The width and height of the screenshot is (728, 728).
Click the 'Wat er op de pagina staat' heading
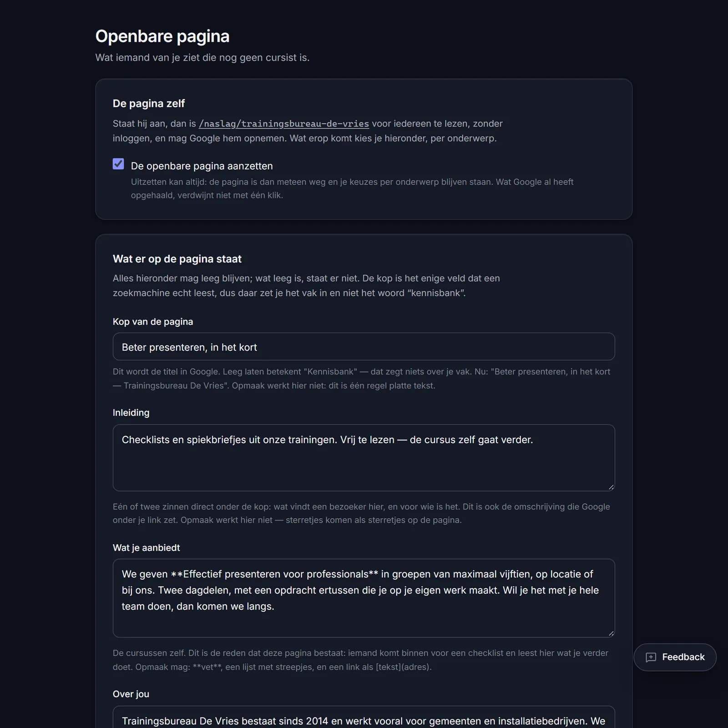(x=177, y=259)
